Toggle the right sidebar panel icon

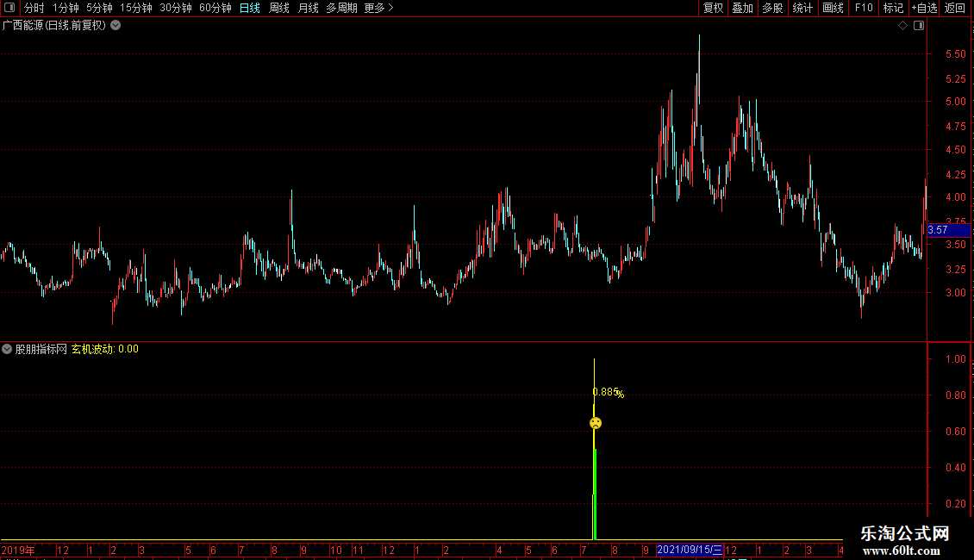(919, 26)
